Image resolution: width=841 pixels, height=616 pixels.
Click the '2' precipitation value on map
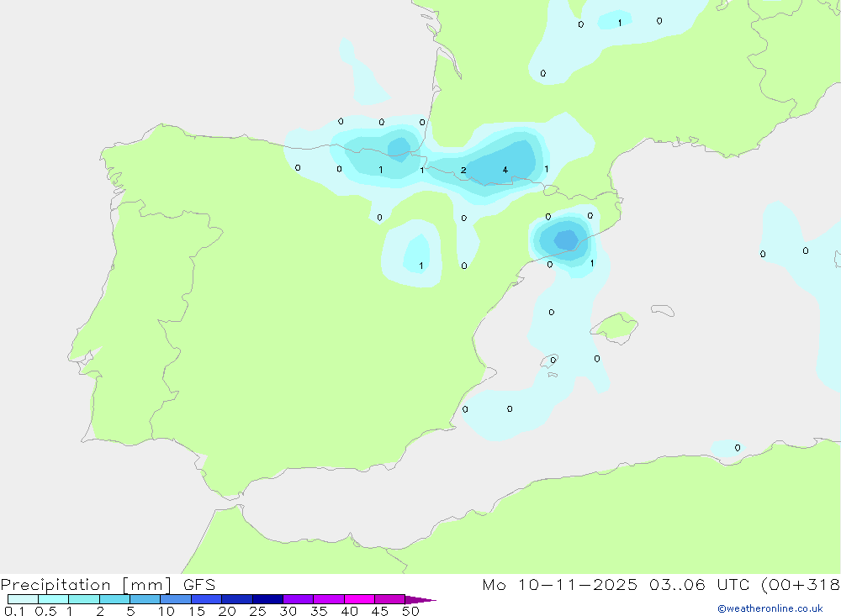point(463,171)
